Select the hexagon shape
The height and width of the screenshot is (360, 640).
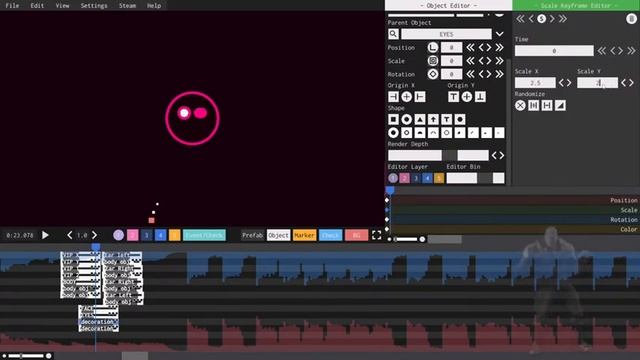point(460,119)
